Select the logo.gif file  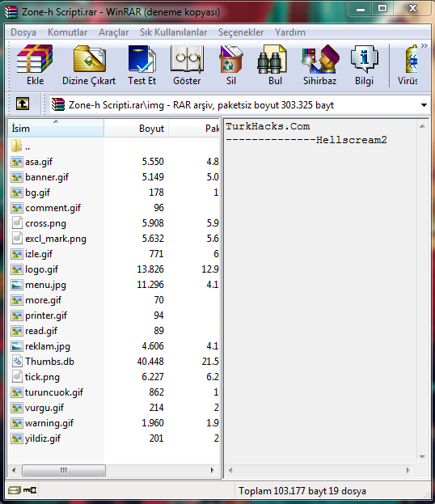41,269
